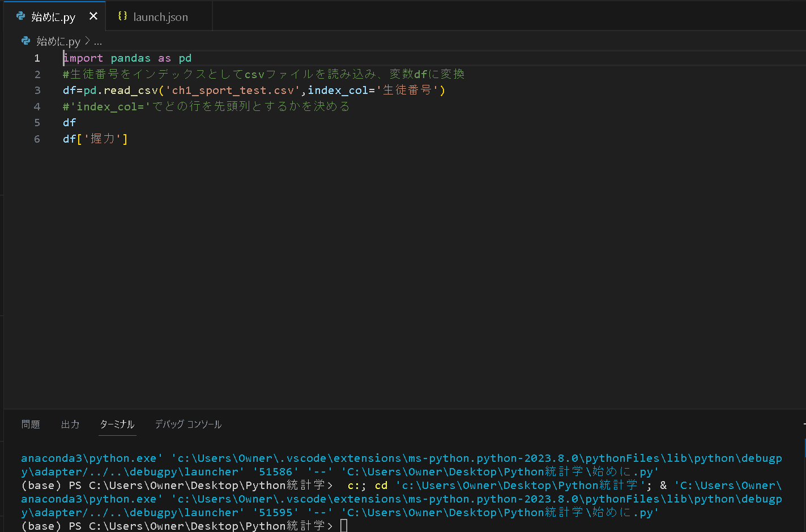The image size is (806, 532).
Task: Click the index_col parameter on line 3
Action: (x=338, y=91)
